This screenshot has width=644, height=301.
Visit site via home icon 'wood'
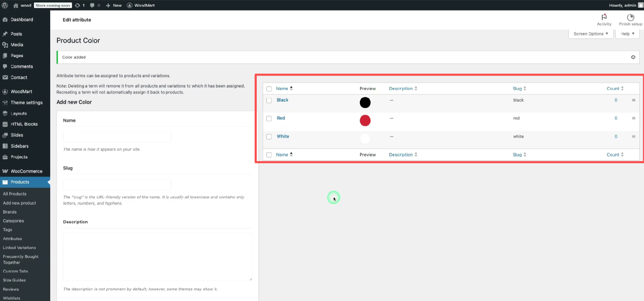click(22, 5)
